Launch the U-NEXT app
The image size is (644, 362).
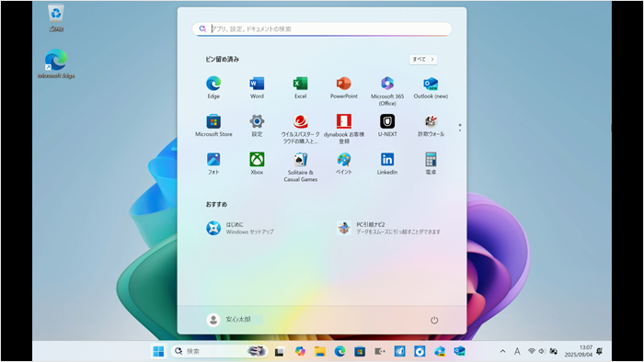pyautogui.click(x=387, y=126)
